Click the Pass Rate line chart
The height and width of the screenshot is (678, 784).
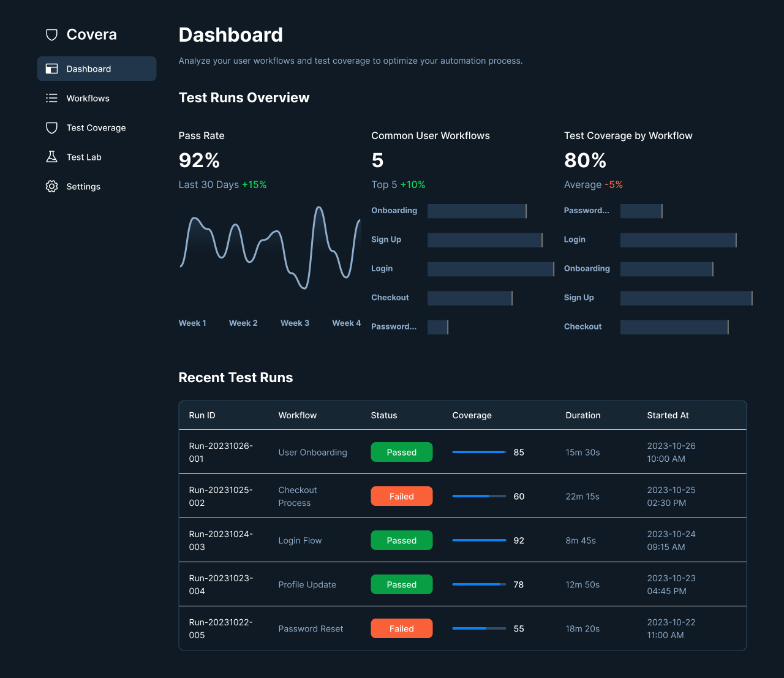tap(269, 248)
